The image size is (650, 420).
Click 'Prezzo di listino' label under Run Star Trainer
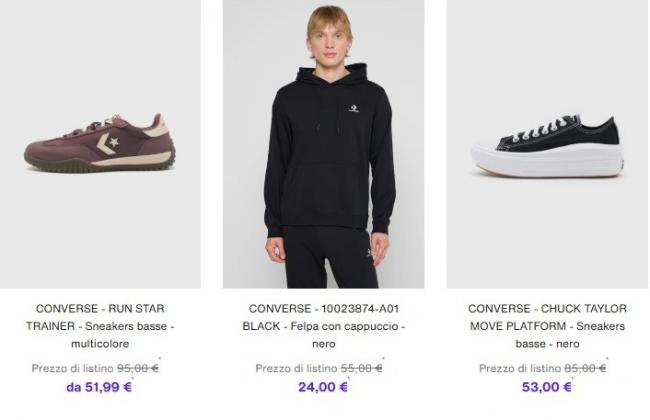pyautogui.click(x=73, y=368)
